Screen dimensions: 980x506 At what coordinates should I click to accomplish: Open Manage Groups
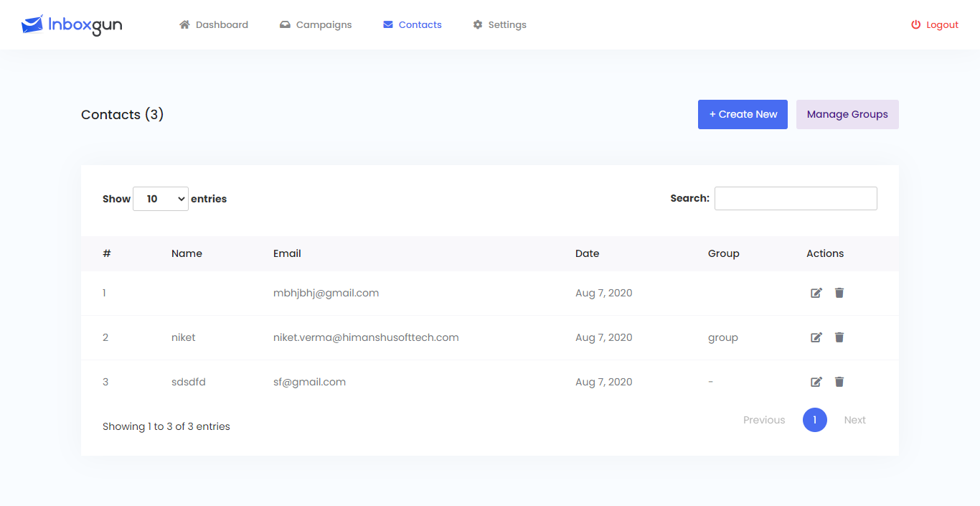coord(847,114)
